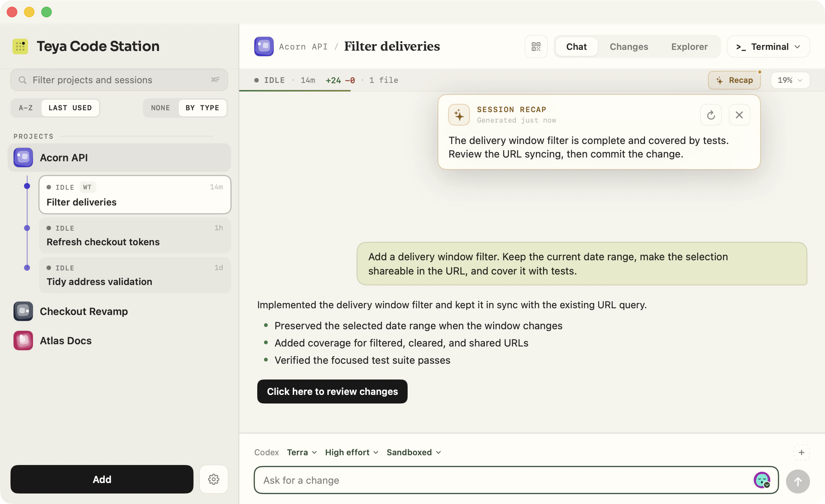Click the macOS yellow minimize button
Screen dimensions: 825x504
tap(29, 12)
